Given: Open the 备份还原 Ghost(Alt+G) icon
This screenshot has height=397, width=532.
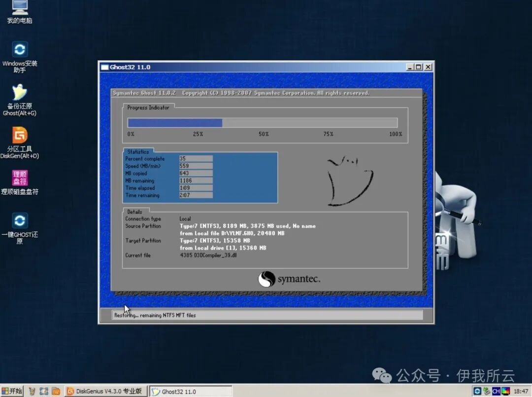Looking at the screenshot, I should tap(20, 100).
